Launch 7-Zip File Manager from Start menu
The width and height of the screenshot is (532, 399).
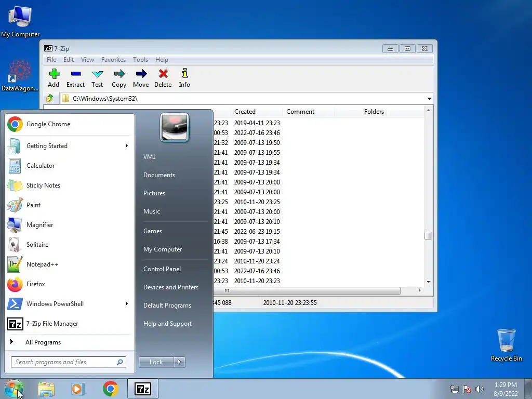[70, 324]
